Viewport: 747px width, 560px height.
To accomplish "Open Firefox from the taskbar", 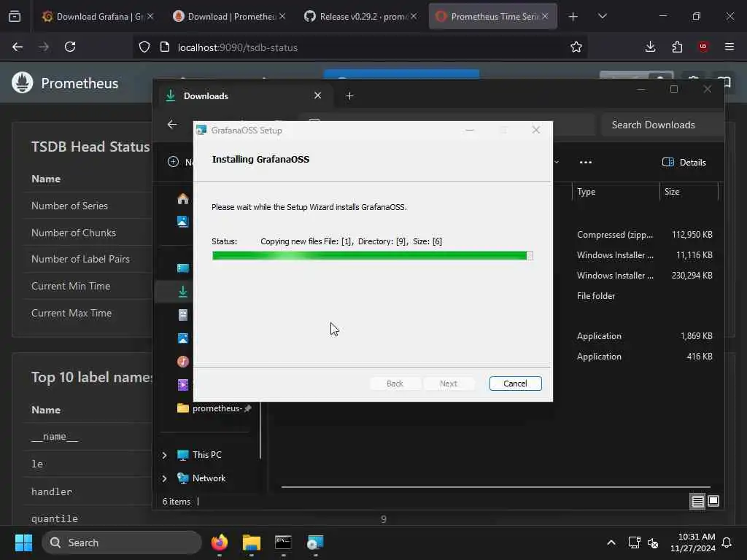I will tap(220, 542).
